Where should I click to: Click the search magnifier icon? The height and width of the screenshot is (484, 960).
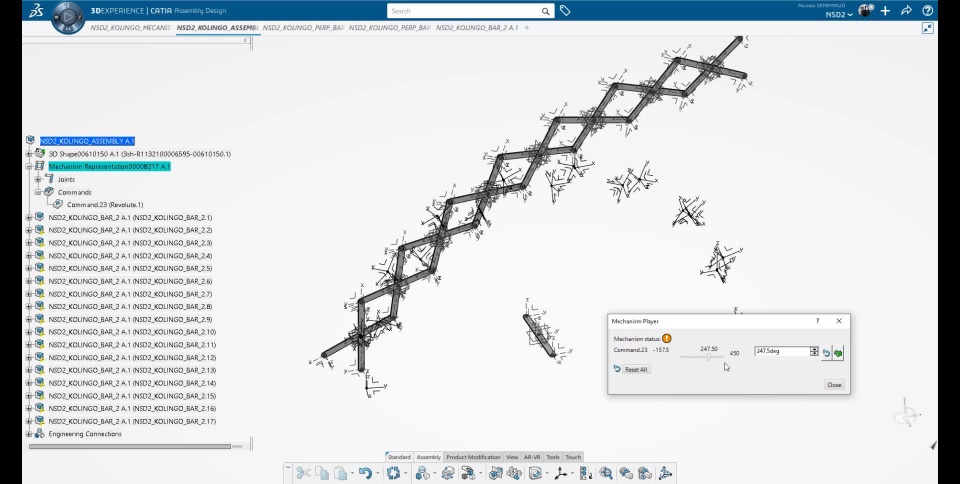click(545, 11)
